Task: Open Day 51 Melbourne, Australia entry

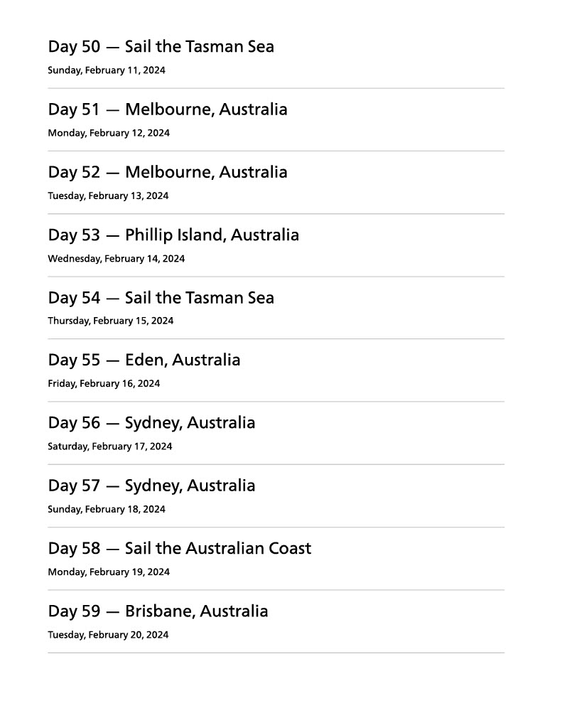Action: 168,109
